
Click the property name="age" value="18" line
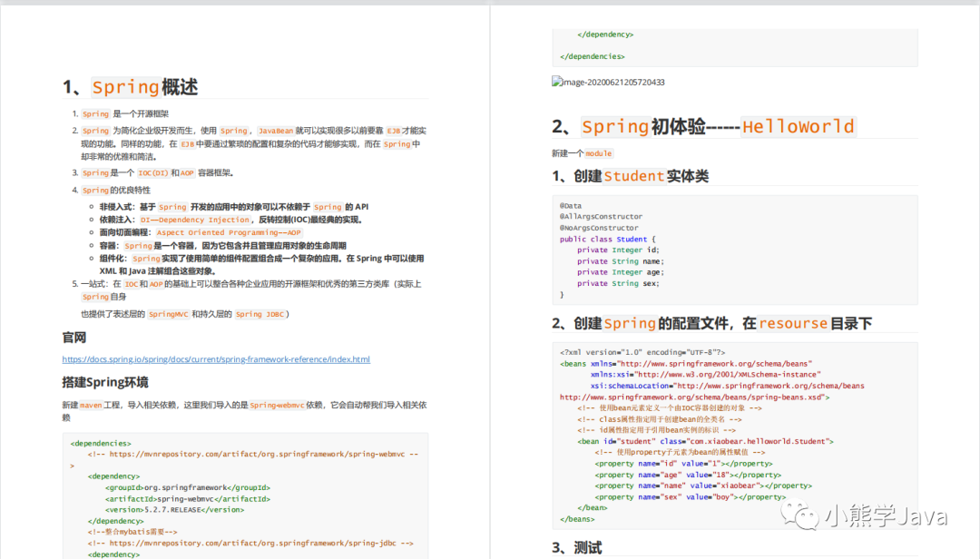click(x=688, y=475)
